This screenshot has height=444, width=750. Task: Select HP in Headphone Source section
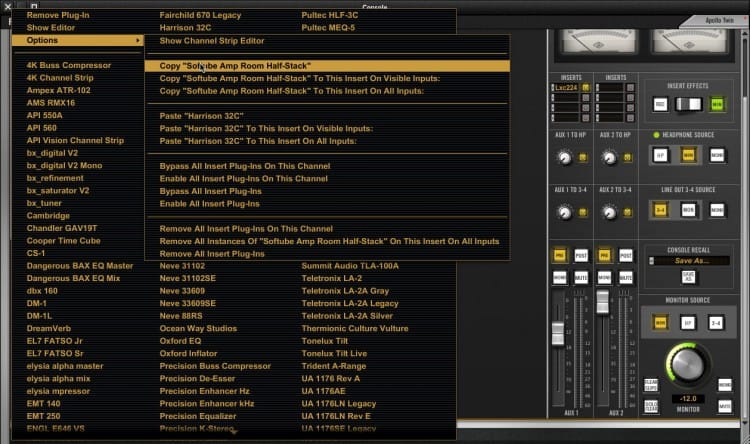click(661, 155)
